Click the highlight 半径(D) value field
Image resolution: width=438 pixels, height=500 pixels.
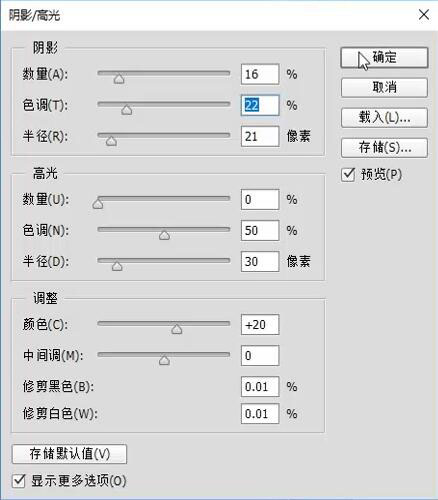point(260,262)
